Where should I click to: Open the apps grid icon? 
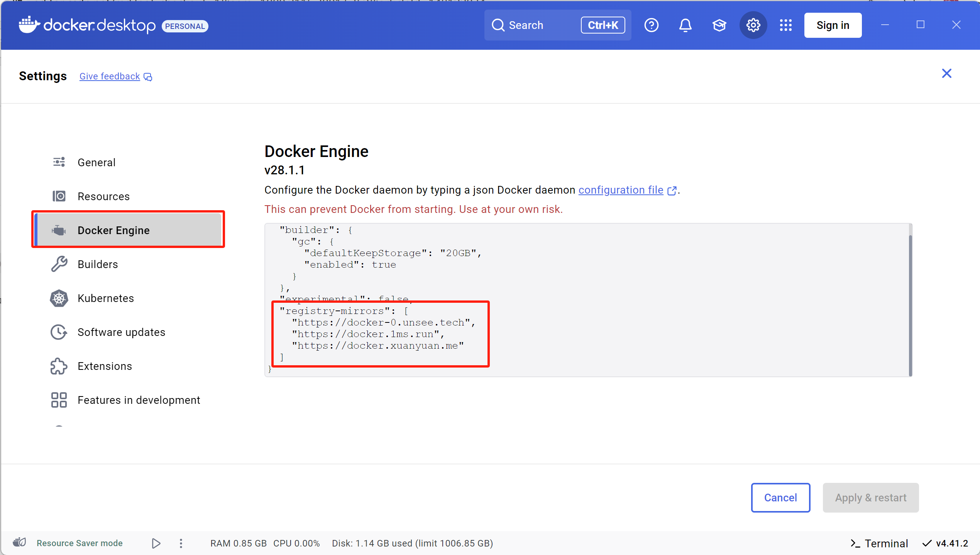click(x=785, y=25)
